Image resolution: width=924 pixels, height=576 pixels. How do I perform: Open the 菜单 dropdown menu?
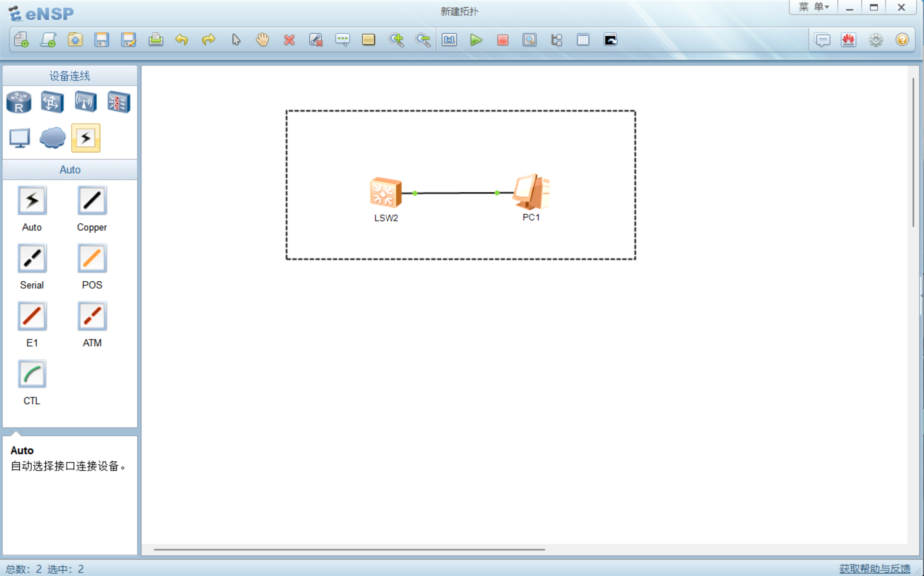click(x=814, y=7)
